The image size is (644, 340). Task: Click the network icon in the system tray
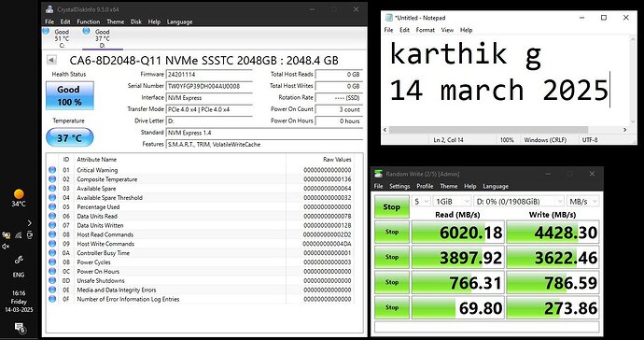(18, 235)
